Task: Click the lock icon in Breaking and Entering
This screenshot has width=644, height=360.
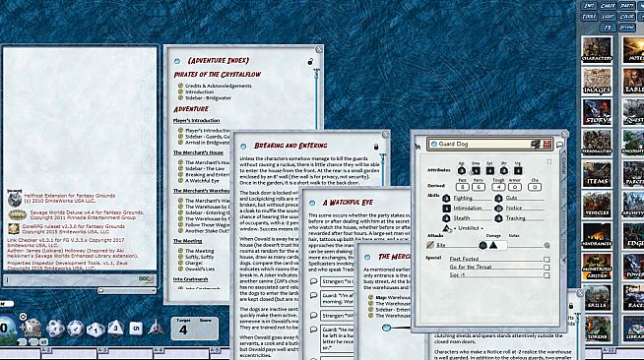Action: point(376,147)
